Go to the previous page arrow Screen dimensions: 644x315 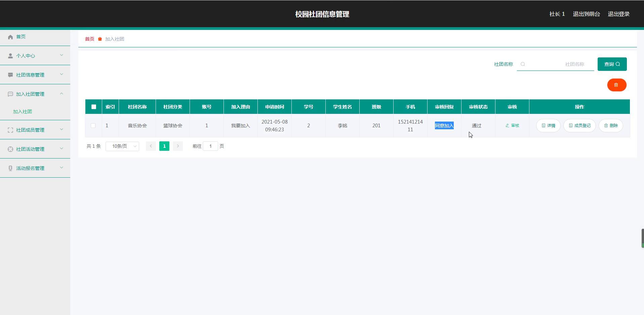pyautogui.click(x=151, y=146)
